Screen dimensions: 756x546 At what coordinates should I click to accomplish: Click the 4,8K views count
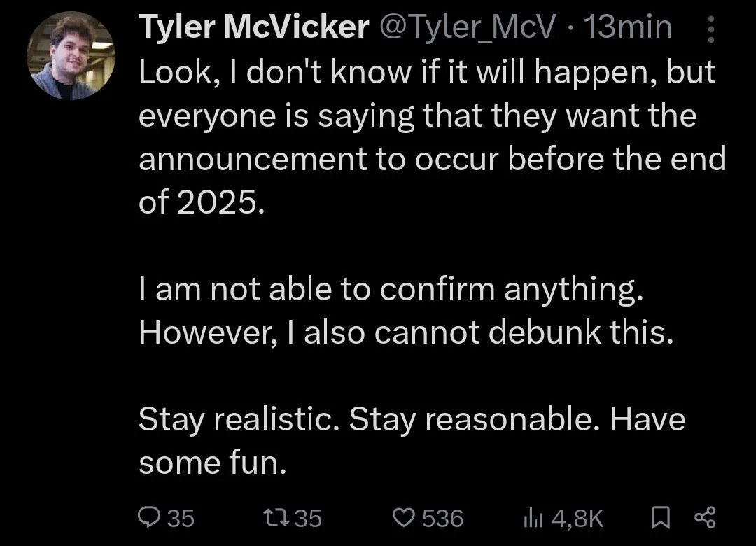click(x=577, y=518)
